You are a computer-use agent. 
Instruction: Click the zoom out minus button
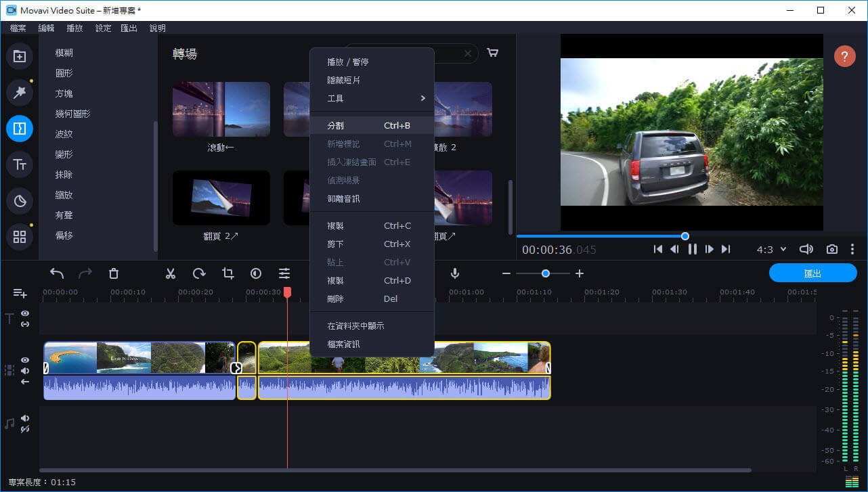click(x=506, y=273)
